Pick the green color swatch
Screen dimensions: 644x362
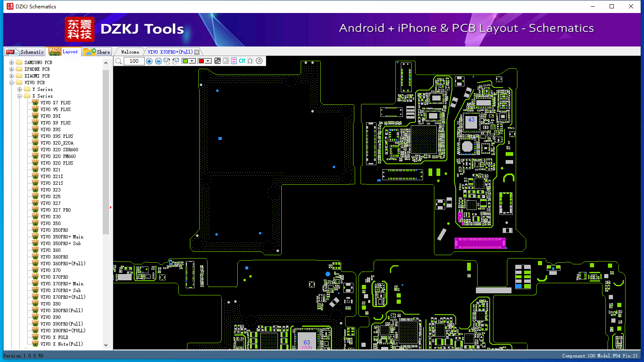pos(185,61)
